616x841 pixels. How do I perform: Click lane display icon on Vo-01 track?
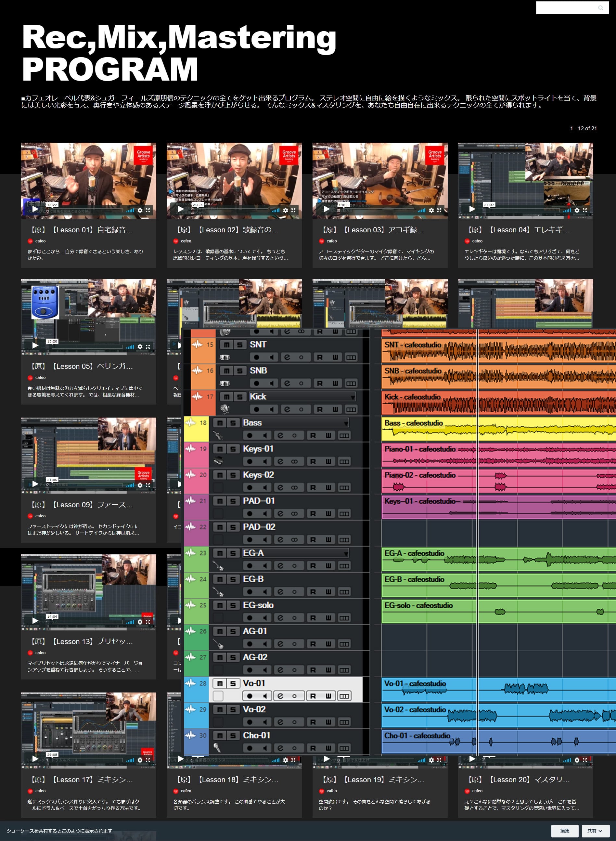[x=344, y=696]
